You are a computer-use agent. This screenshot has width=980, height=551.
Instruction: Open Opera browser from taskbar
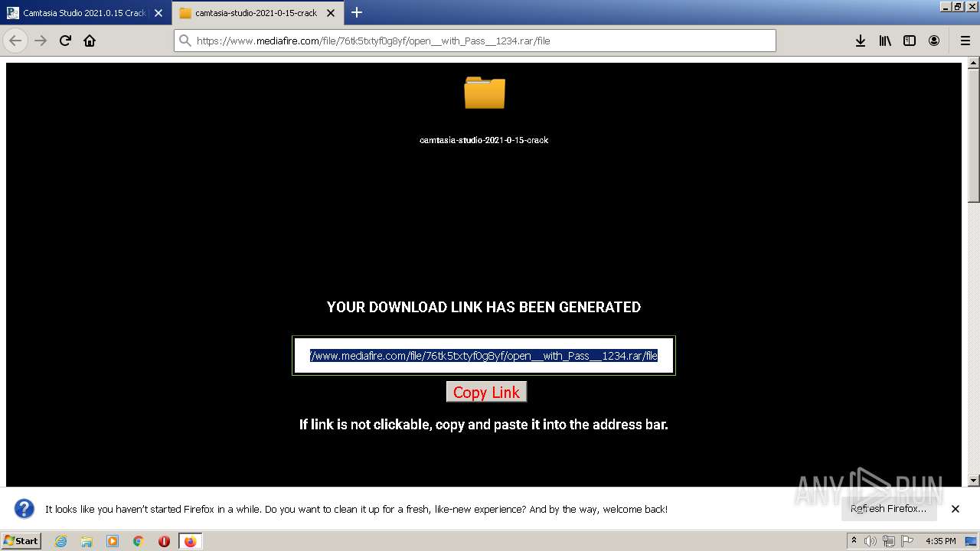164,541
